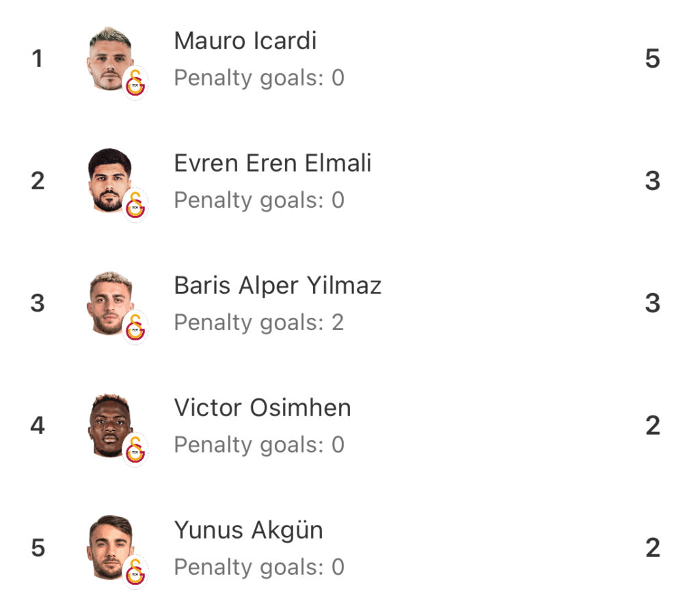Select the Baris Alper Yilmaz name
Image resolution: width=700 pixels, height=611 pixels.
point(278,286)
